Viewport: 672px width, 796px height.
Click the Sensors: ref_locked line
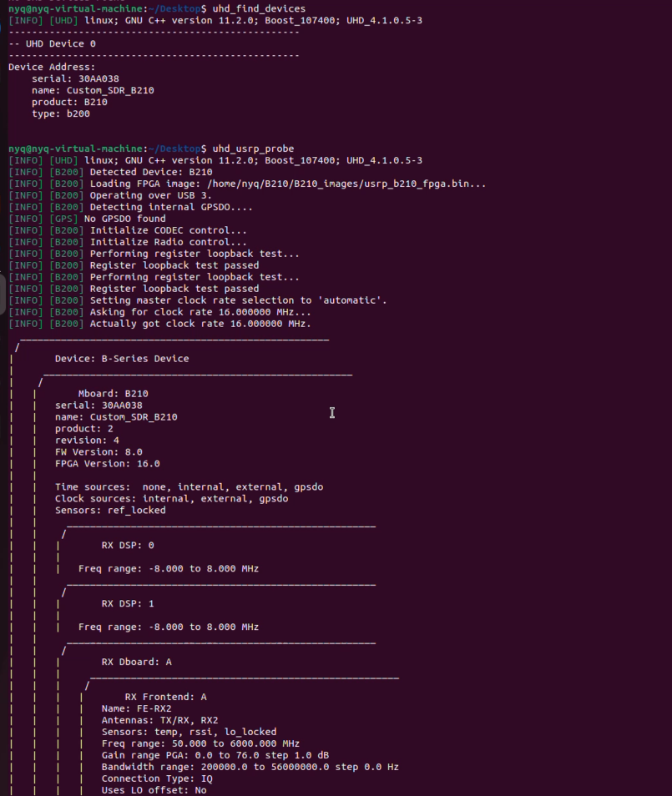point(110,511)
